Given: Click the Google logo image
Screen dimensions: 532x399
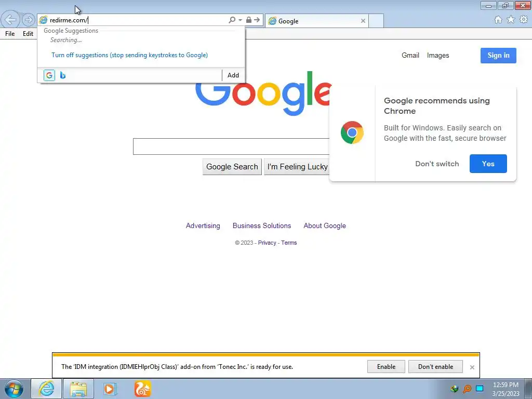Looking at the screenshot, I should [263, 94].
